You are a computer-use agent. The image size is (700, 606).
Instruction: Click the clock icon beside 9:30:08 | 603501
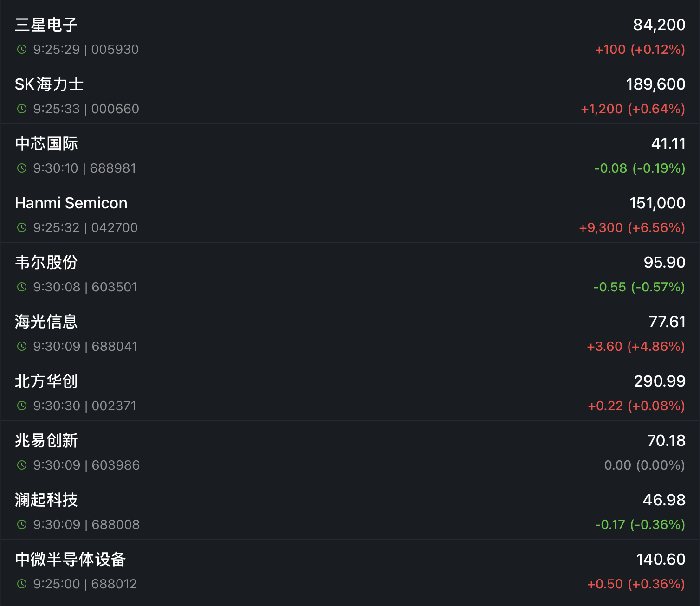coord(22,287)
